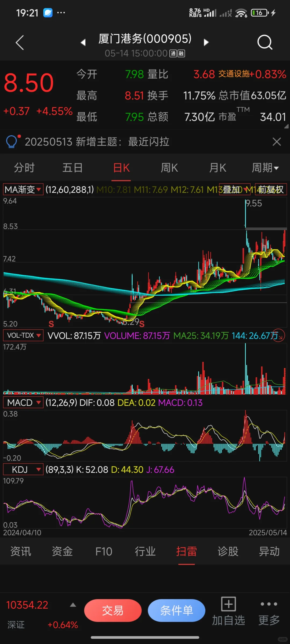Tap the 深证 index 10354.22 value
Screen dimensions: 290x644
(x=27, y=605)
